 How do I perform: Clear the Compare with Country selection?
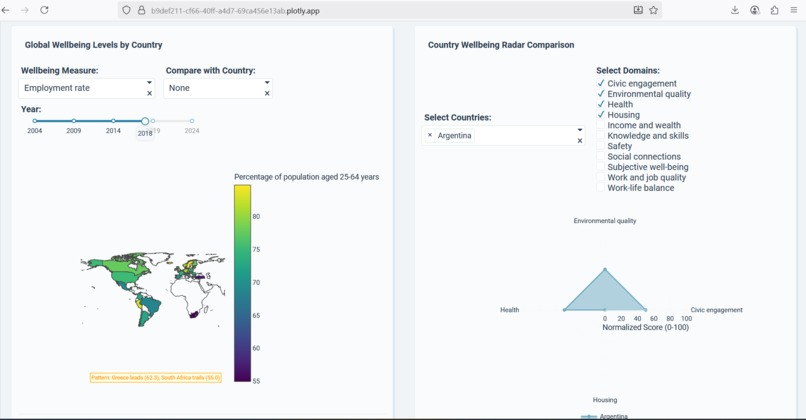(267, 94)
